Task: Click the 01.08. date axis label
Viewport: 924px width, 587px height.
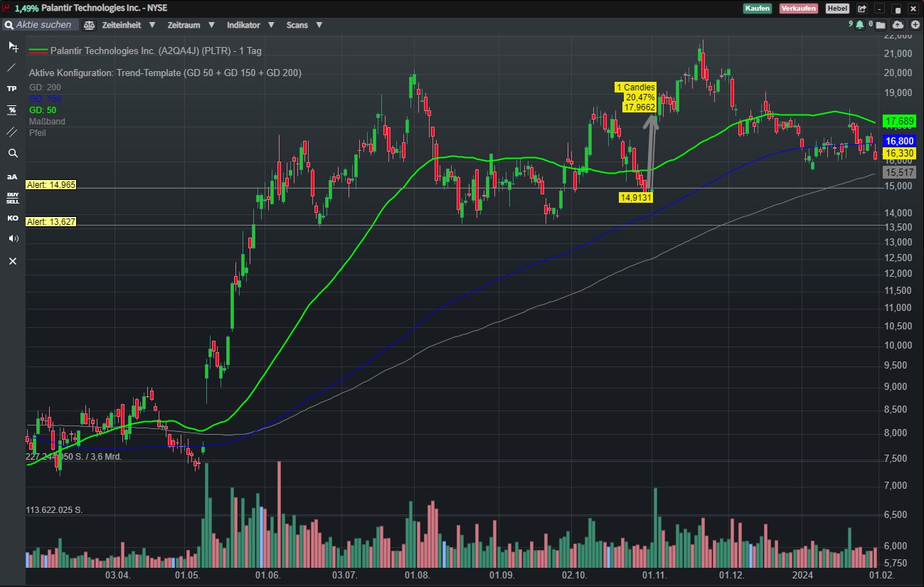Action: pyautogui.click(x=418, y=575)
